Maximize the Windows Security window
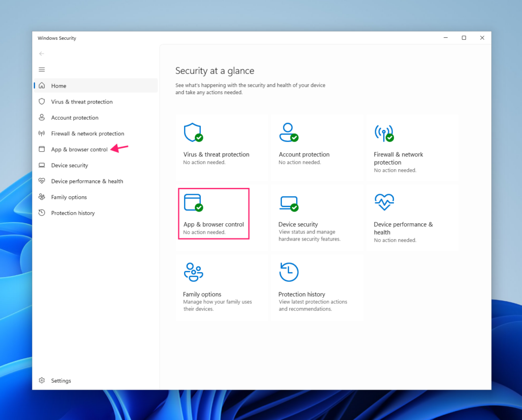Image resolution: width=522 pixels, height=420 pixels. tap(464, 38)
